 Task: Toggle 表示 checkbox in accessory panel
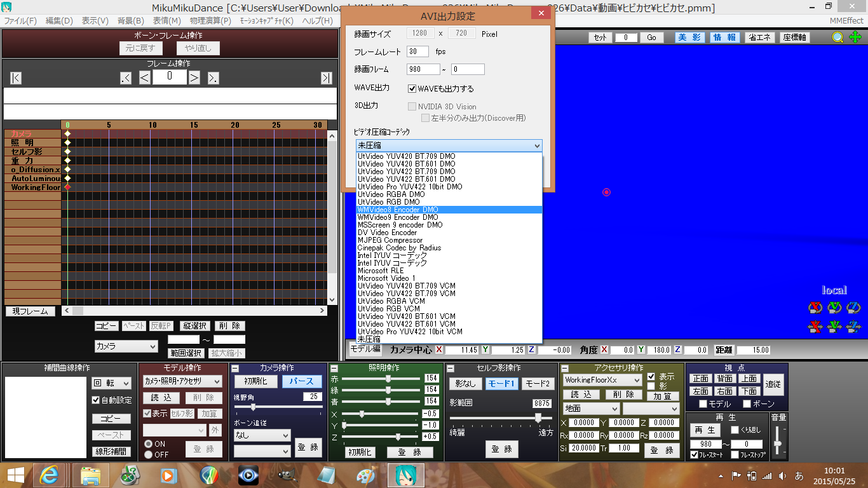[651, 376]
